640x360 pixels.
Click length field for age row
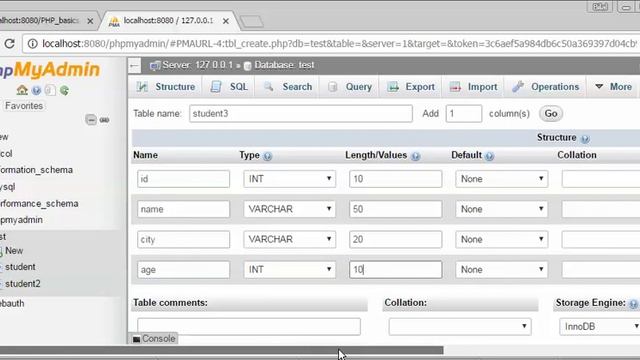click(x=396, y=269)
